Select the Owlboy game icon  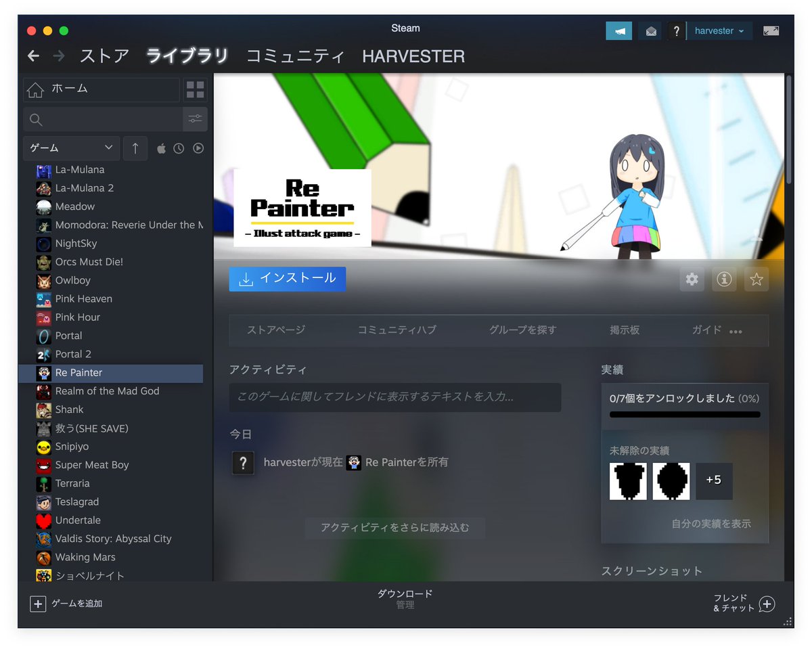[x=44, y=281]
